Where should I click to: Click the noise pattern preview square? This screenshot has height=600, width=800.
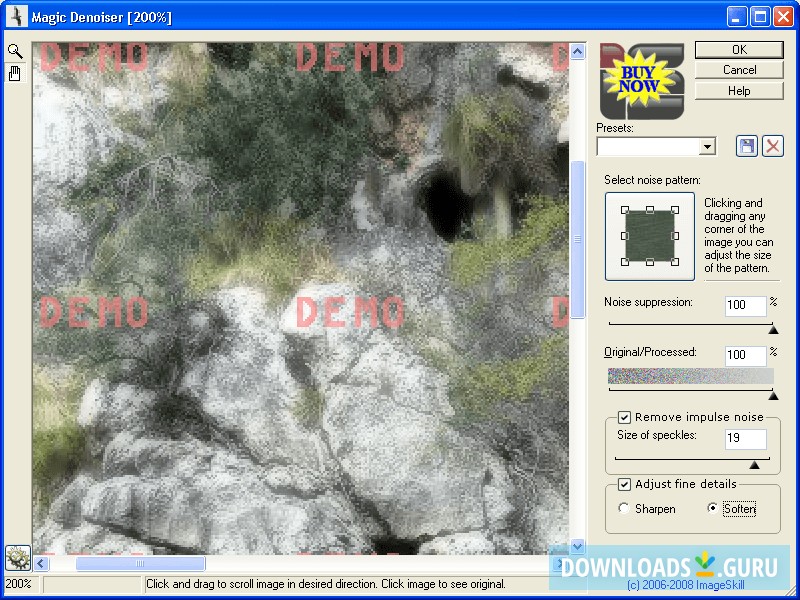pyautogui.click(x=648, y=235)
